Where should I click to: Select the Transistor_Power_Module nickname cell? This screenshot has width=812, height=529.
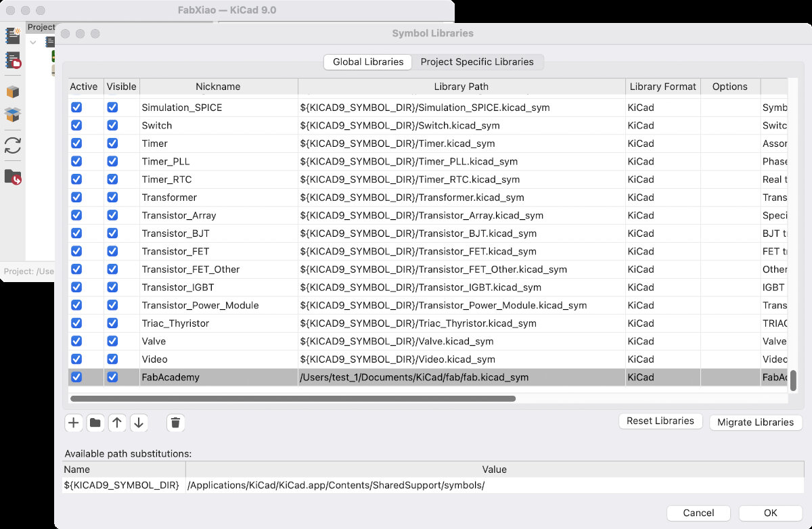tap(218, 305)
